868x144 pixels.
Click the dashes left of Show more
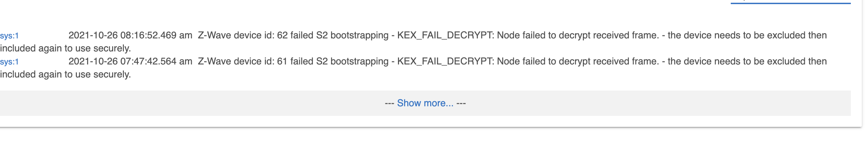click(389, 103)
